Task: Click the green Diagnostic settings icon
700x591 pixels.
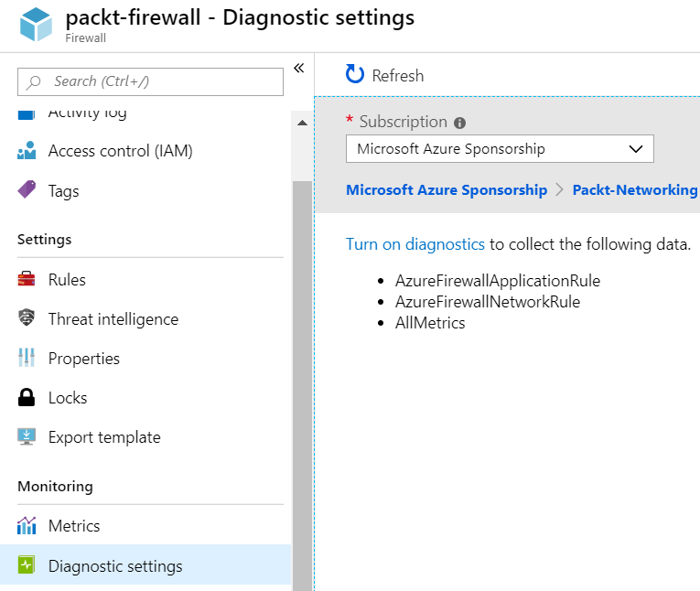Action: coord(27,566)
